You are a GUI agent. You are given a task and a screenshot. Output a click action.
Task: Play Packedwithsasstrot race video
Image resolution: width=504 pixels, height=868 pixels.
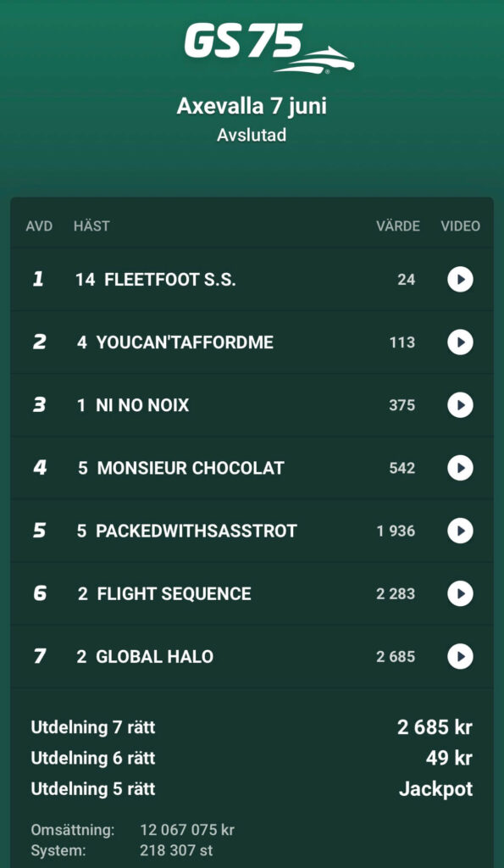pyautogui.click(x=460, y=531)
